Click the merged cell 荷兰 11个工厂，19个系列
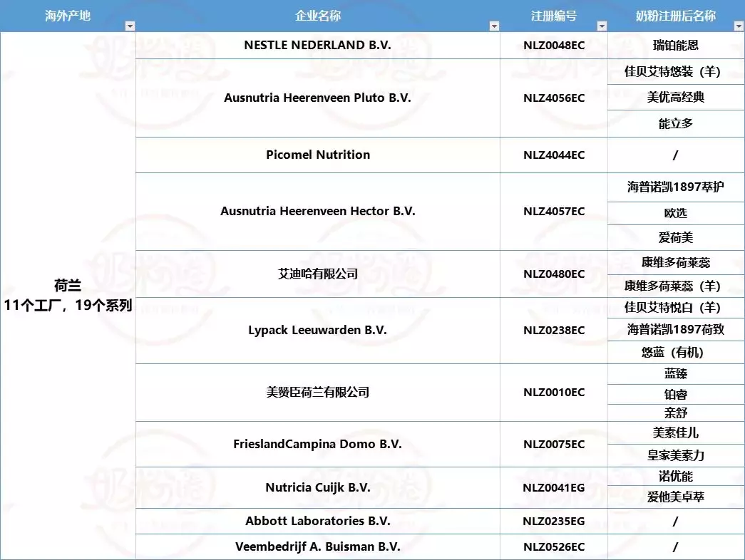The height and width of the screenshot is (560, 745). point(68,296)
